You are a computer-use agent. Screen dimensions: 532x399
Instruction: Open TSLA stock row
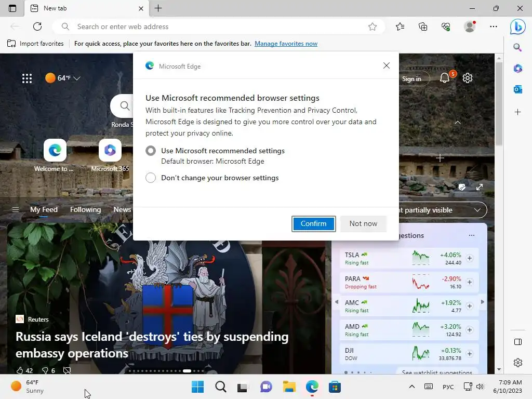(x=409, y=258)
